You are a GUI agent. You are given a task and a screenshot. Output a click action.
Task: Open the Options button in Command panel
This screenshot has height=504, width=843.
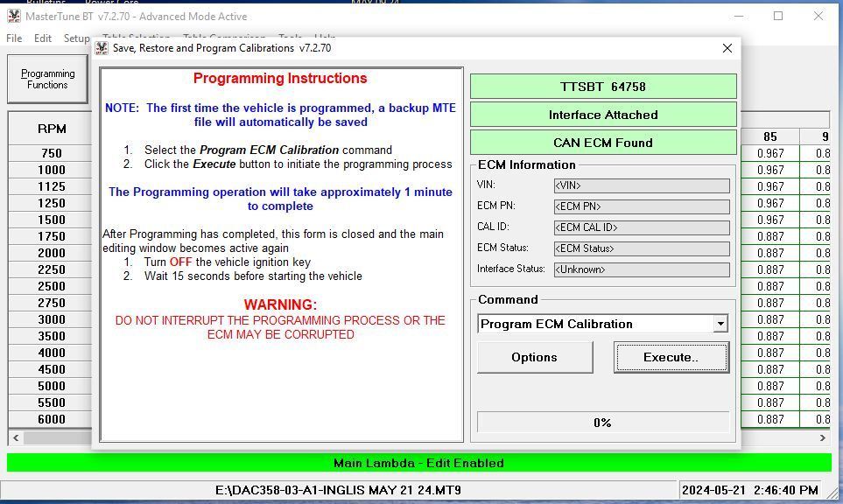[x=534, y=357]
